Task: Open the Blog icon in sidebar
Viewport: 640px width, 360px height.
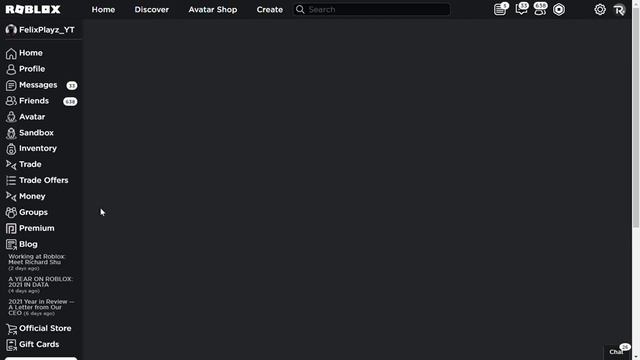Action: click(x=11, y=244)
